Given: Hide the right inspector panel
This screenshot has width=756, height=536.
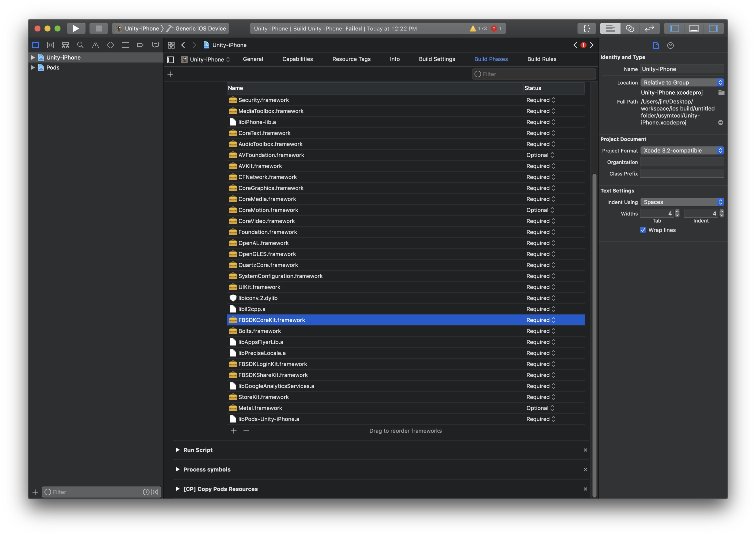Looking at the screenshot, I should pos(713,28).
